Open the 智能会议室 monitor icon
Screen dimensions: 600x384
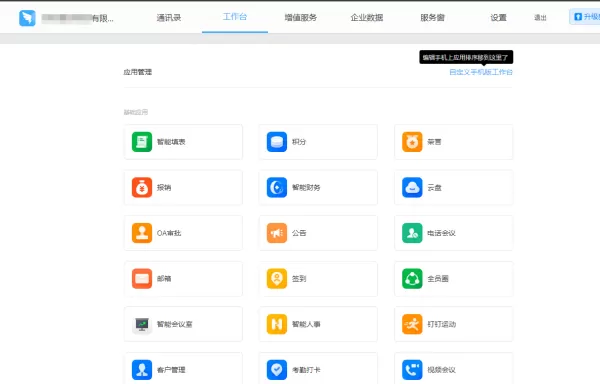142,324
